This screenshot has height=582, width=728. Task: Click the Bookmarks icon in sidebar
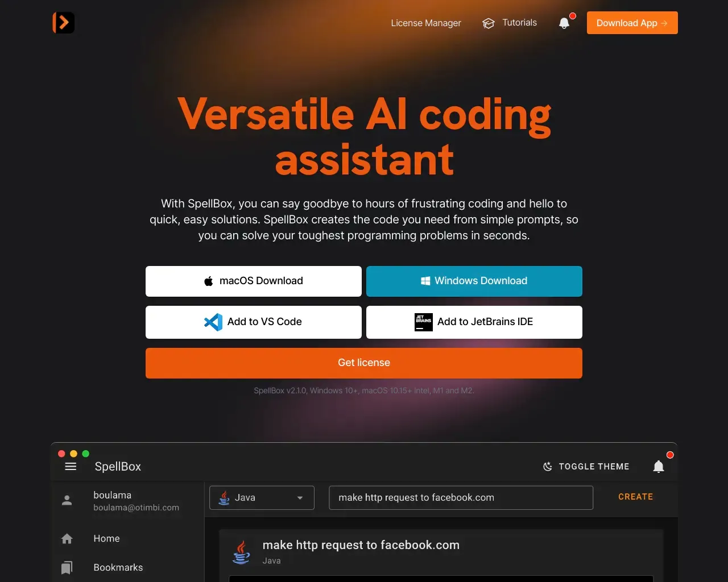67,567
